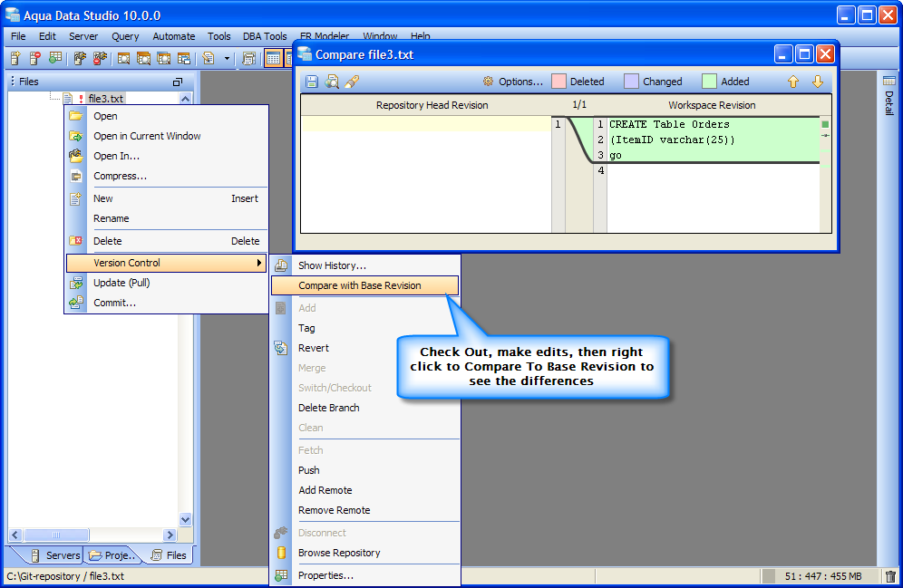Click the Register Server toolbar icon
The height and width of the screenshot is (588, 903).
pos(15,58)
